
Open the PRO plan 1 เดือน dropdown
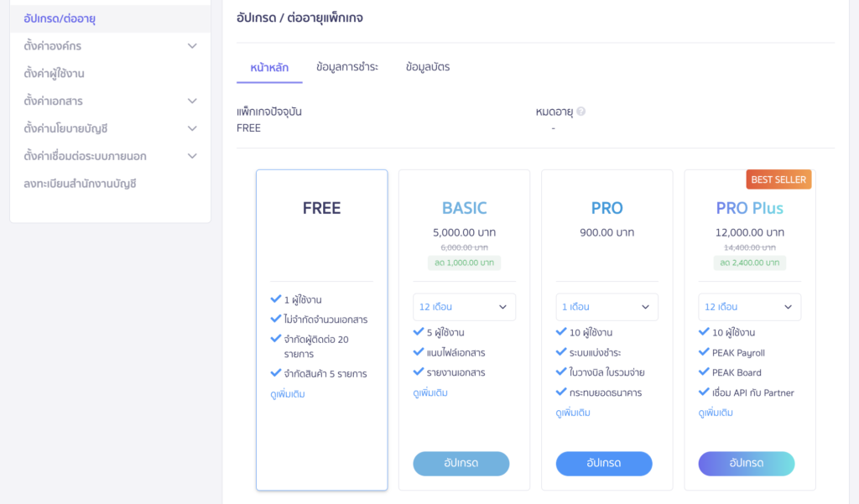point(607,307)
